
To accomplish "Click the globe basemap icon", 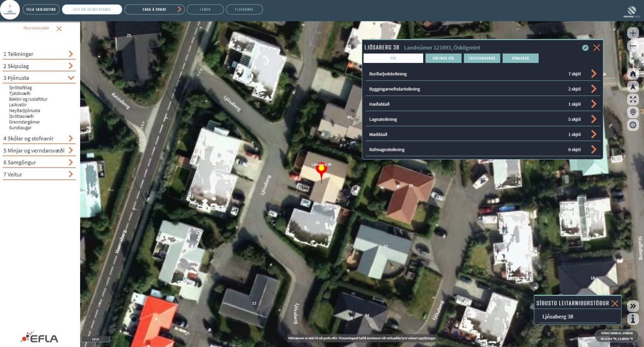I will [633, 125].
